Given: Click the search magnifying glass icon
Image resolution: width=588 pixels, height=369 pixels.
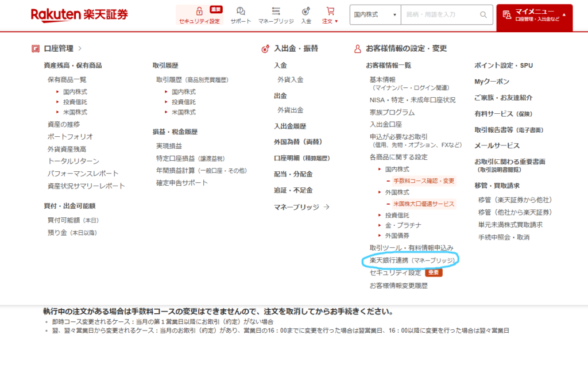Looking at the screenshot, I should (483, 14).
